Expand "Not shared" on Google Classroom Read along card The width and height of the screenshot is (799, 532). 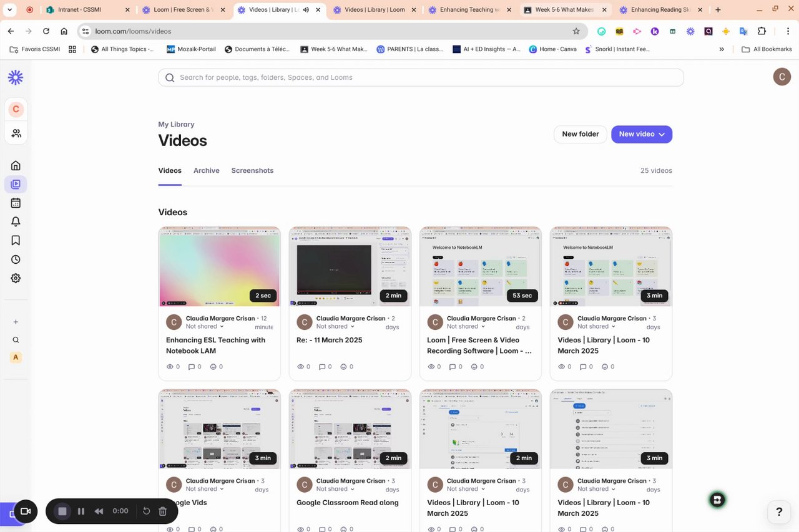pyautogui.click(x=335, y=489)
